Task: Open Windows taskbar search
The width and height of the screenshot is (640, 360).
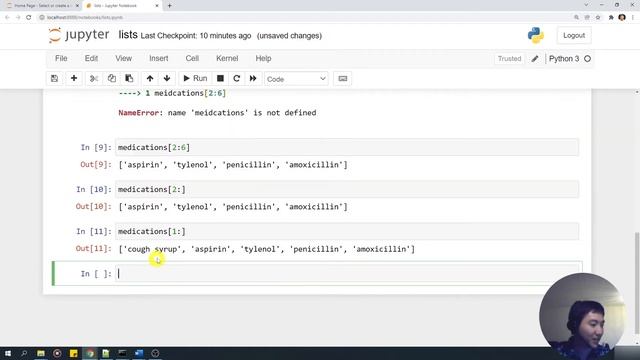Action: click(x=24, y=353)
